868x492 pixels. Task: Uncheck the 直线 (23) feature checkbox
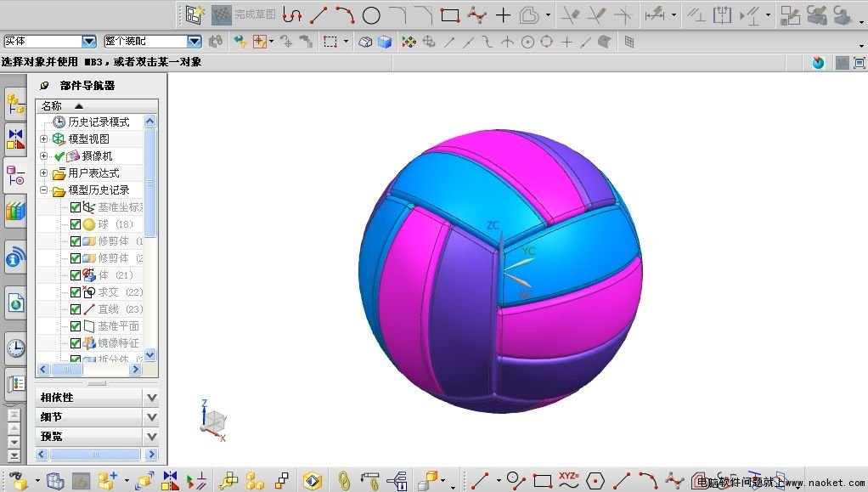tap(76, 309)
